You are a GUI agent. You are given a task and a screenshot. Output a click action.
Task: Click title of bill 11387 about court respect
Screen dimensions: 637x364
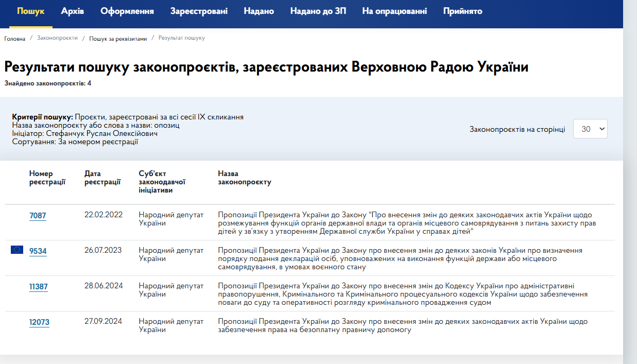coord(403,294)
